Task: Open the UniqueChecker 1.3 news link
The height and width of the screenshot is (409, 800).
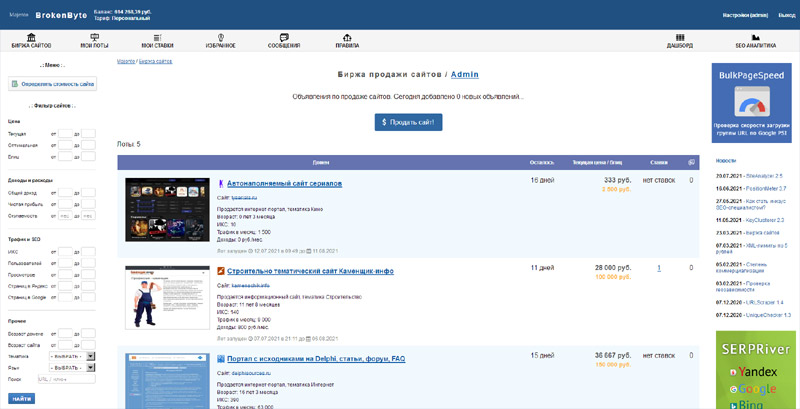Action: click(766, 315)
